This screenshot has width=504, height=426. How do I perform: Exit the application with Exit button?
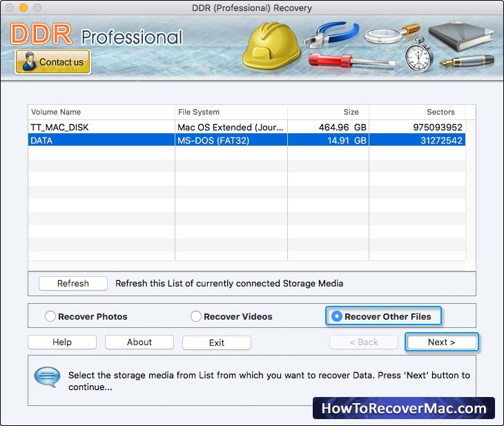coord(217,342)
